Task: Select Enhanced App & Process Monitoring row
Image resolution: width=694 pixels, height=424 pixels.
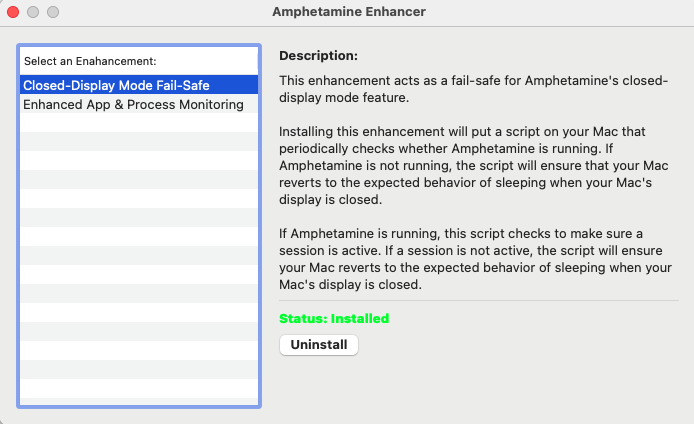Action: pyautogui.click(x=139, y=104)
